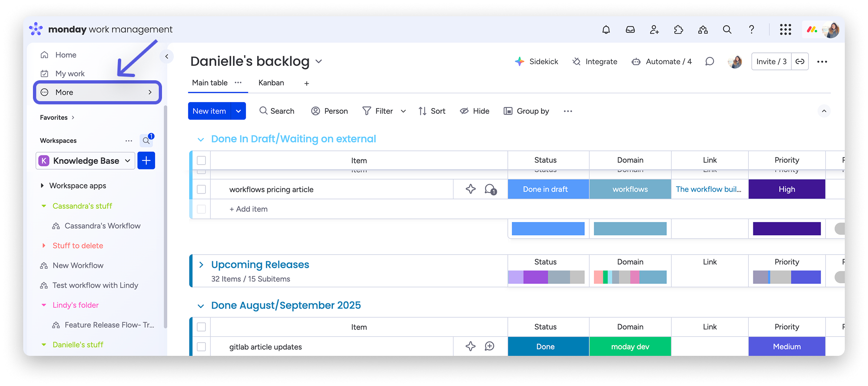Check the workflows pricing article checkbox
The image size is (868, 386).
click(201, 189)
